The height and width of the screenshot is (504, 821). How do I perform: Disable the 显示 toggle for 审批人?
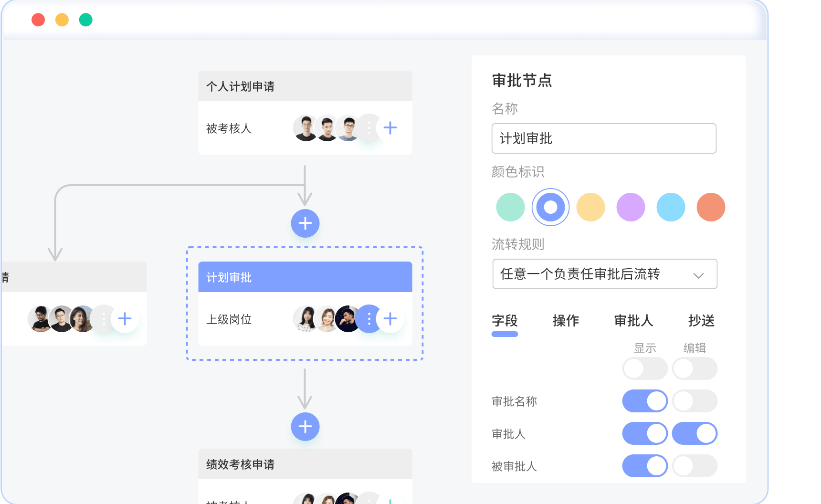(x=644, y=433)
